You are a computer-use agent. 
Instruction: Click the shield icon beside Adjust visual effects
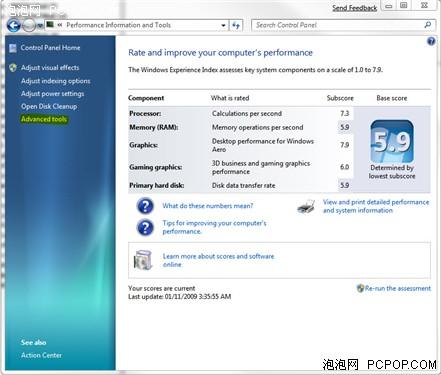13,68
